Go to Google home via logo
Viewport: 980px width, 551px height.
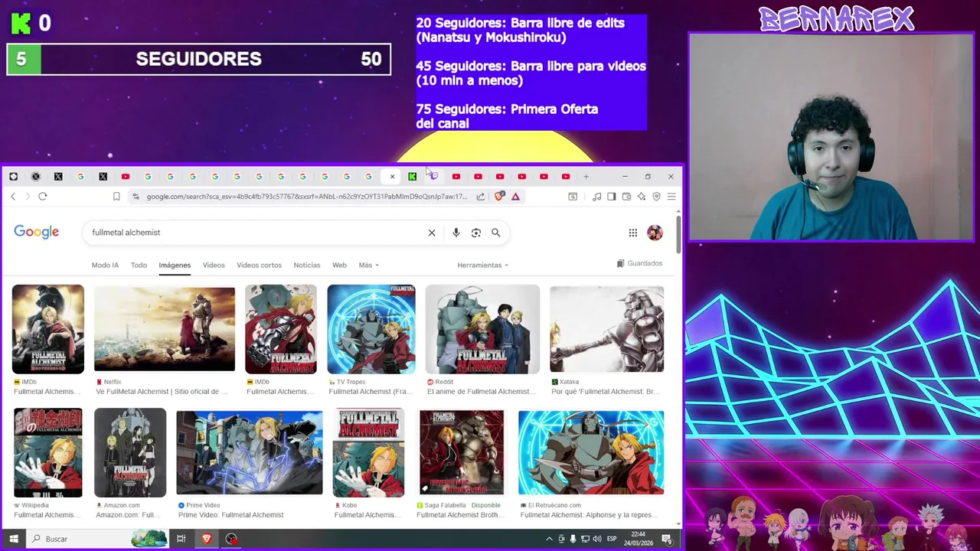36,232
